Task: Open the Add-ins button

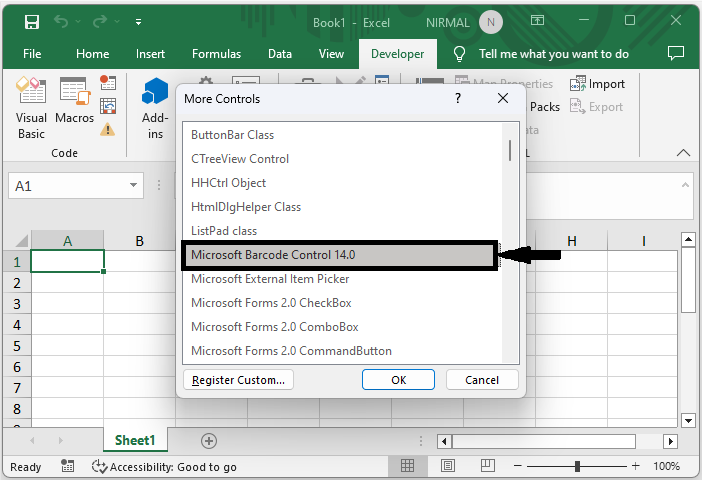Action: pos(155,108)
